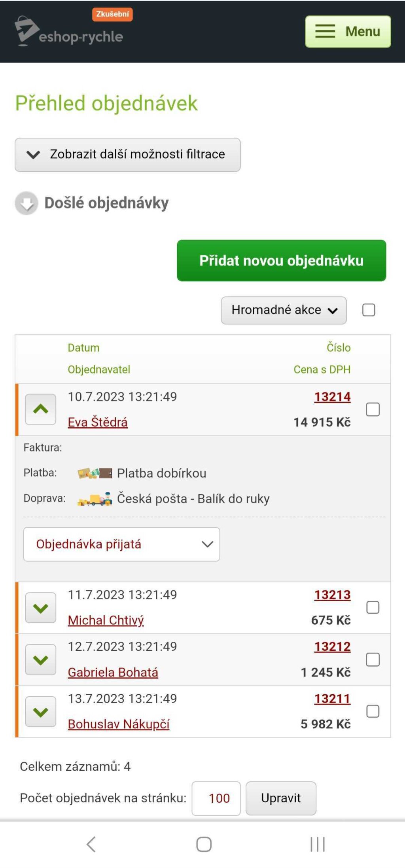Click the Došlé objednávky download-arrow icon

point(26,203)
